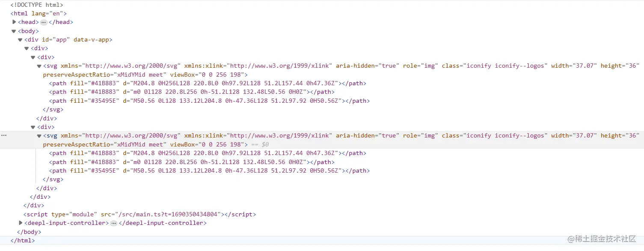This screenshot has height=251, width=644.
Task: Collapse the non-highlighted svg element arrow
Action: coord(39,66)
